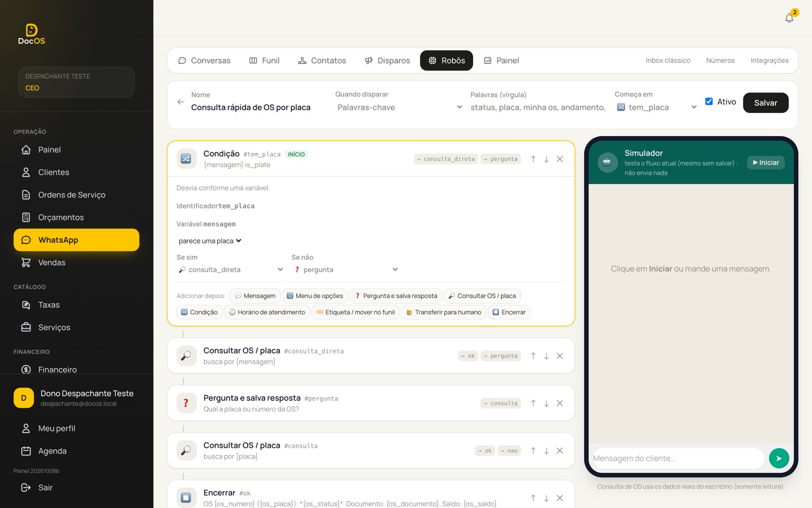Send the simulator message with green arrow
This screenshot has height=508, width=812.
[779, 458]
